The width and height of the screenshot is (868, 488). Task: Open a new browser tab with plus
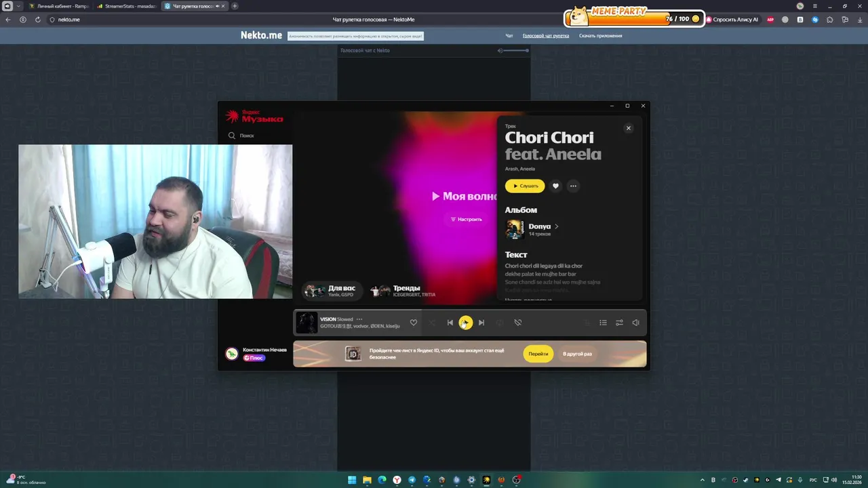tap(235, 6)
